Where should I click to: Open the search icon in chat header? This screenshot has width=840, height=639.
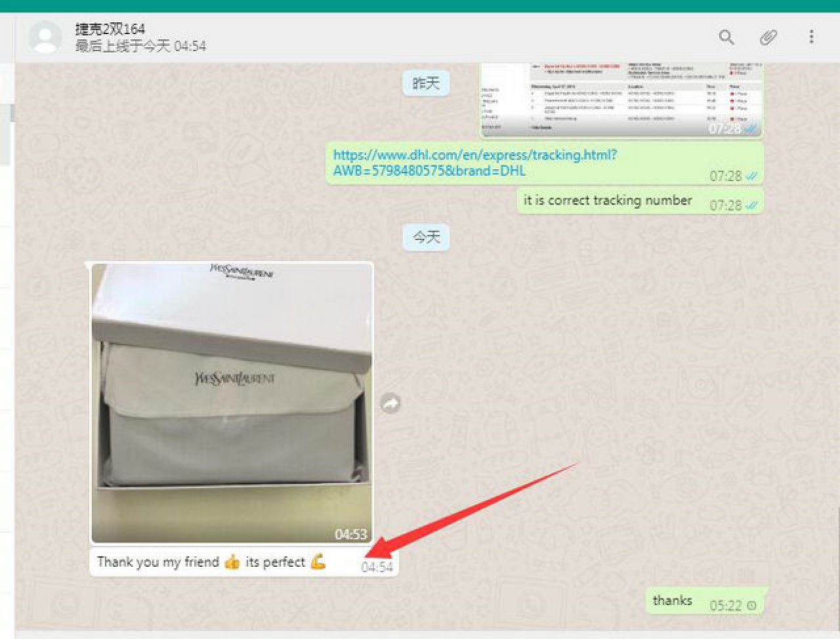point(726,37)
